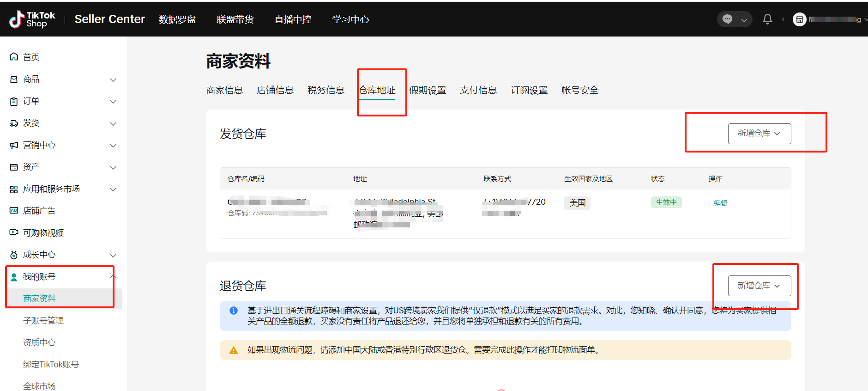The height and width of the screenshot is (391, 868).
Task: Click the 资产 wallet icon
Action: tap(14, 167)
